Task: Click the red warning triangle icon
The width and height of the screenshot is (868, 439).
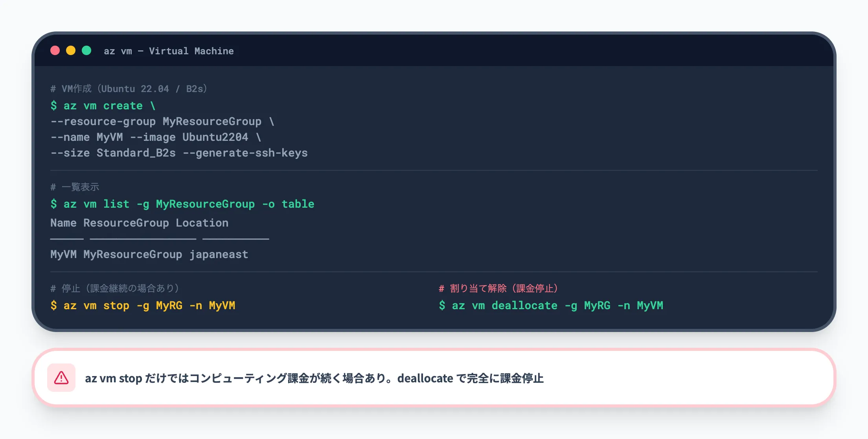Action: coord(61,378)
